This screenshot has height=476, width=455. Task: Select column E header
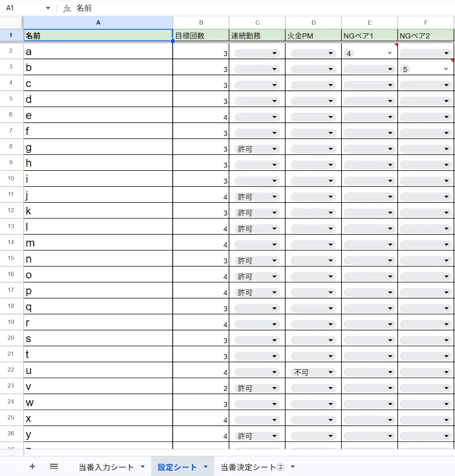pos(370,23)
